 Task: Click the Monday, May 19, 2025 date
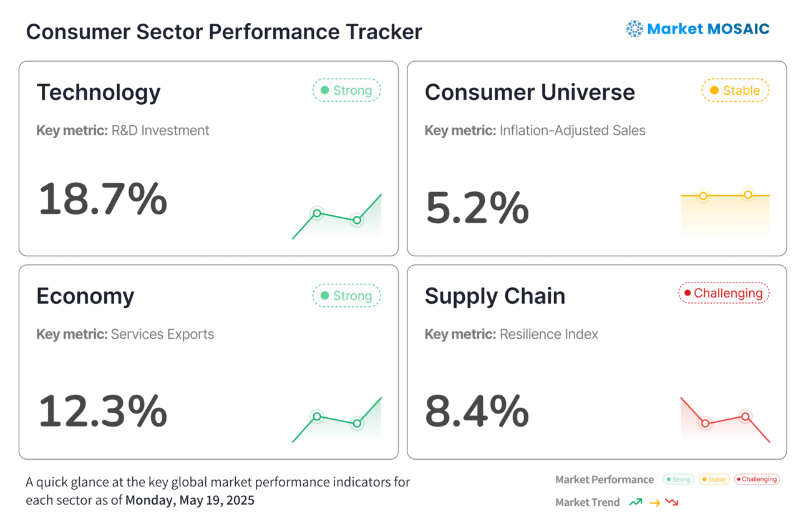point(190,500)
